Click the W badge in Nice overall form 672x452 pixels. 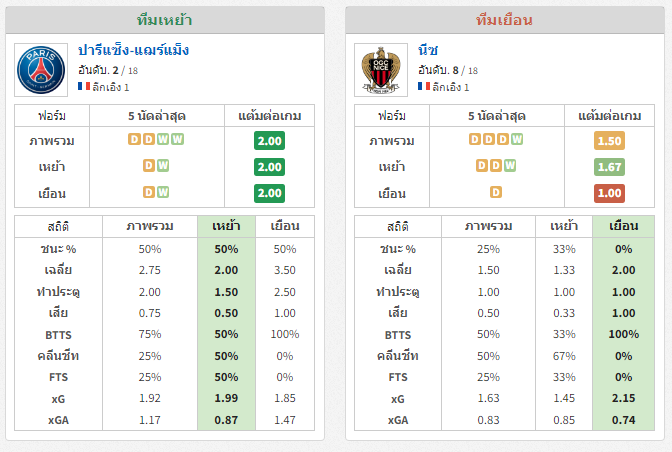[517, 139]
